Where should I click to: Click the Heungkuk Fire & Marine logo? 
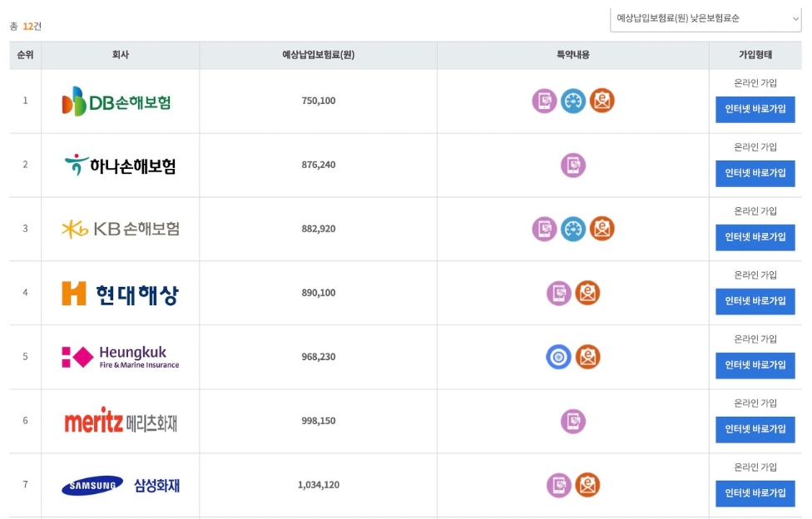119,357
